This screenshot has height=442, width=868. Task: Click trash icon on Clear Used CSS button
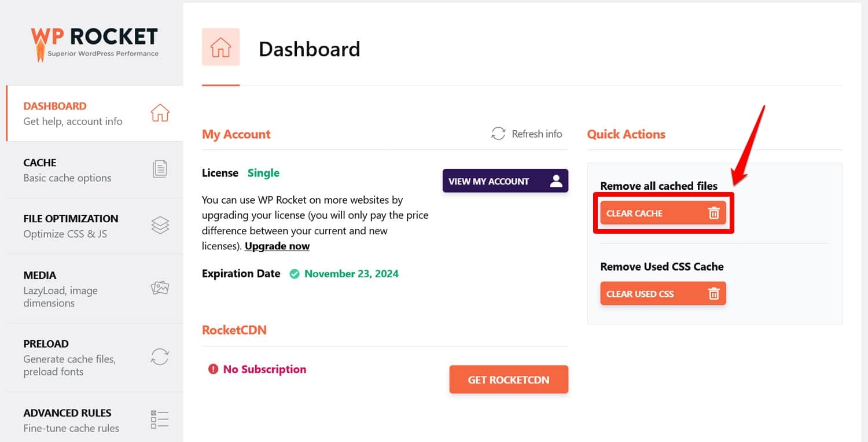tap(713, 294)
